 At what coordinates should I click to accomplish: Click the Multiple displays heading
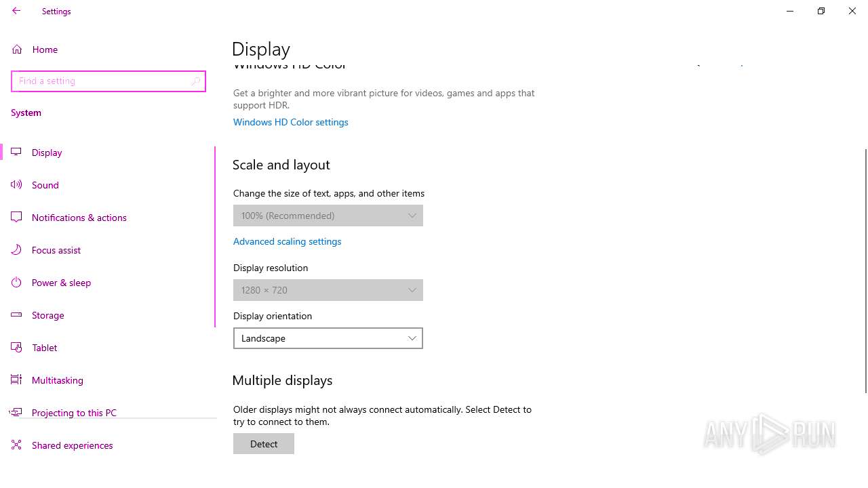tap(282, 380)
